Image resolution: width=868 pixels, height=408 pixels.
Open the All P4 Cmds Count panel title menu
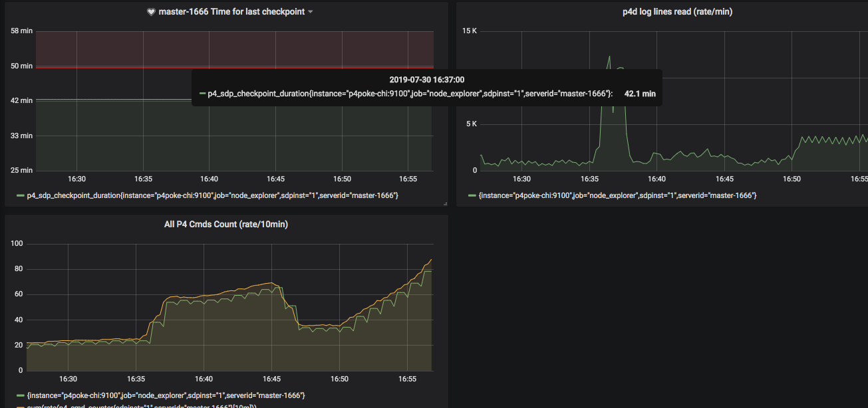click(x=226, y=225)
